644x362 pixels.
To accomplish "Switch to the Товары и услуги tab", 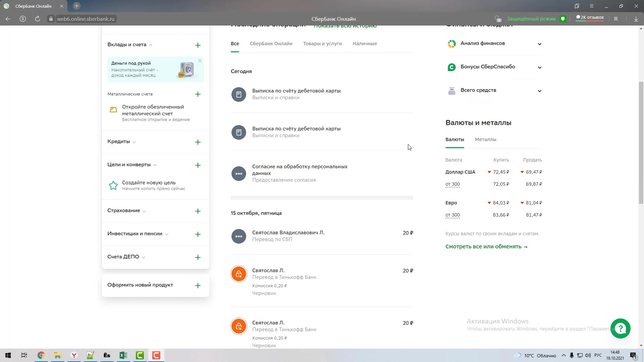I will [x=322, y=44].
